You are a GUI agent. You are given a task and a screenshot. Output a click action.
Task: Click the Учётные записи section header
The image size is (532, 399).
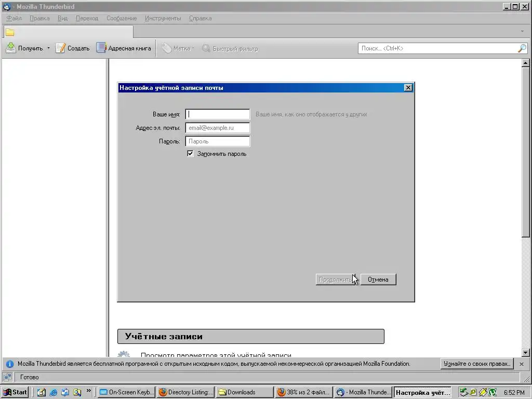(251, 336)
